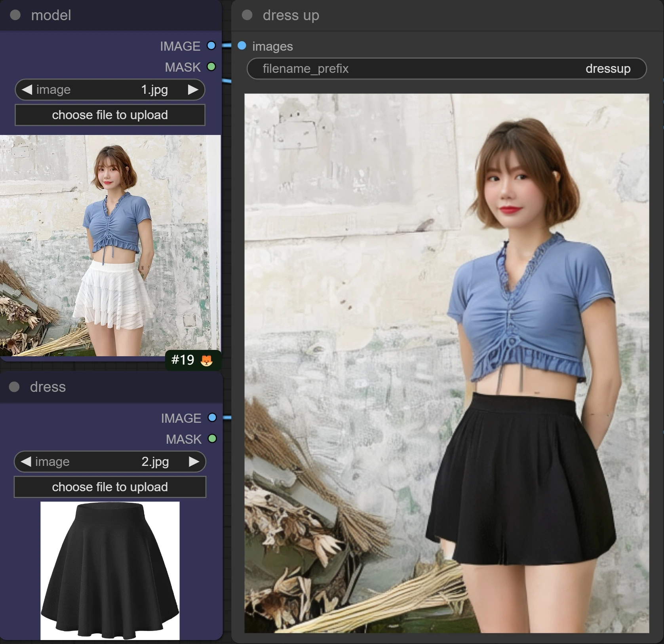Viewport: 664px width, 644px height.
Task: Open the image selector showing 1.jpg
Action: click(x=110, y=89)
